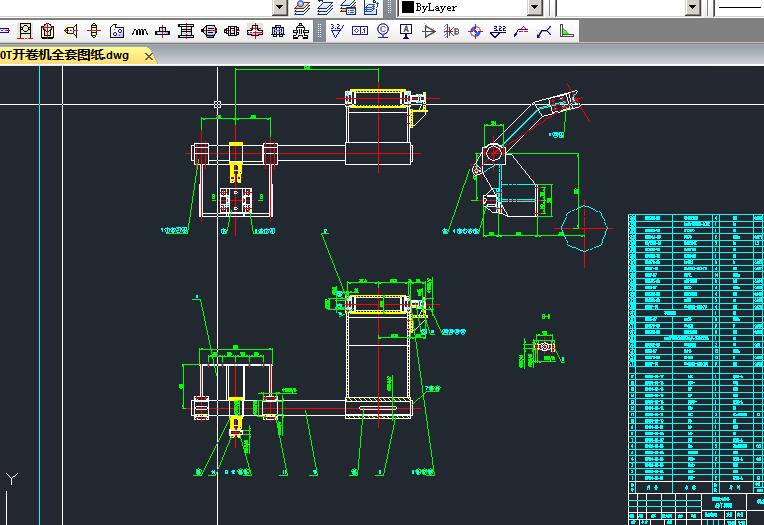Screen dimensions: 764x525
Task: Select the center hole symbol icon
Action: 71,31
